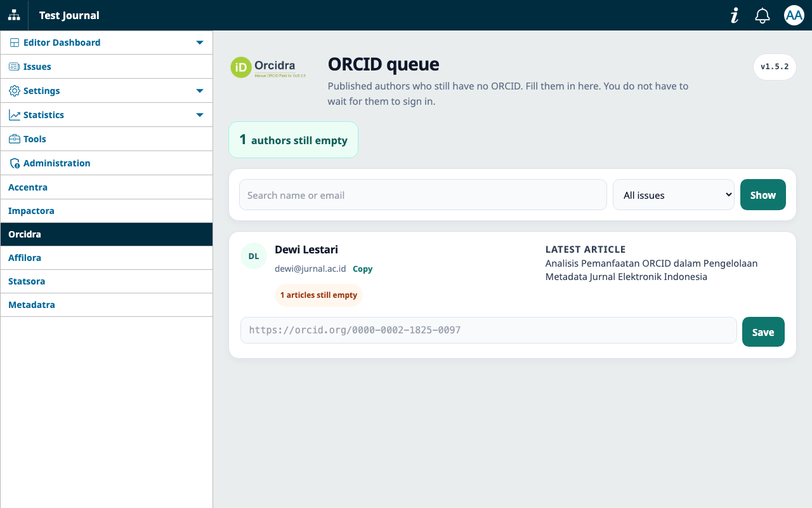Copy Dewi Lestari's email address
812x508 pixels.
[362, 269]
